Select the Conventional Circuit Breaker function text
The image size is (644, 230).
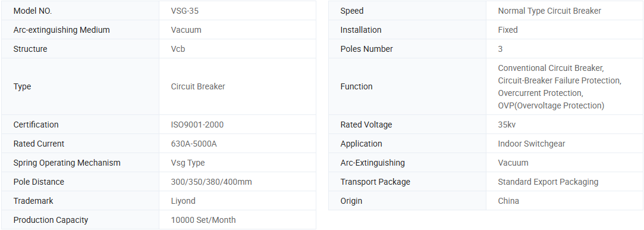(x=551, y=68)
